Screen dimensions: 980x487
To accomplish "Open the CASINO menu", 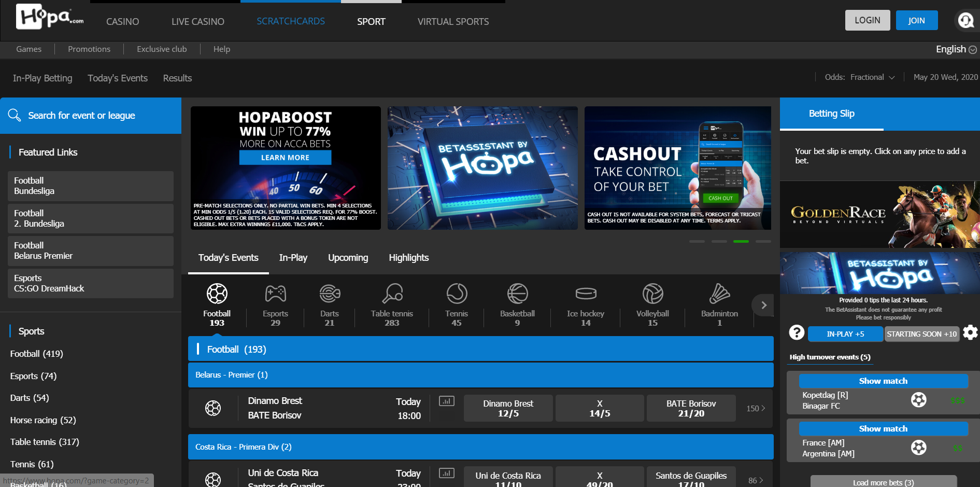I will pos(123,21).
